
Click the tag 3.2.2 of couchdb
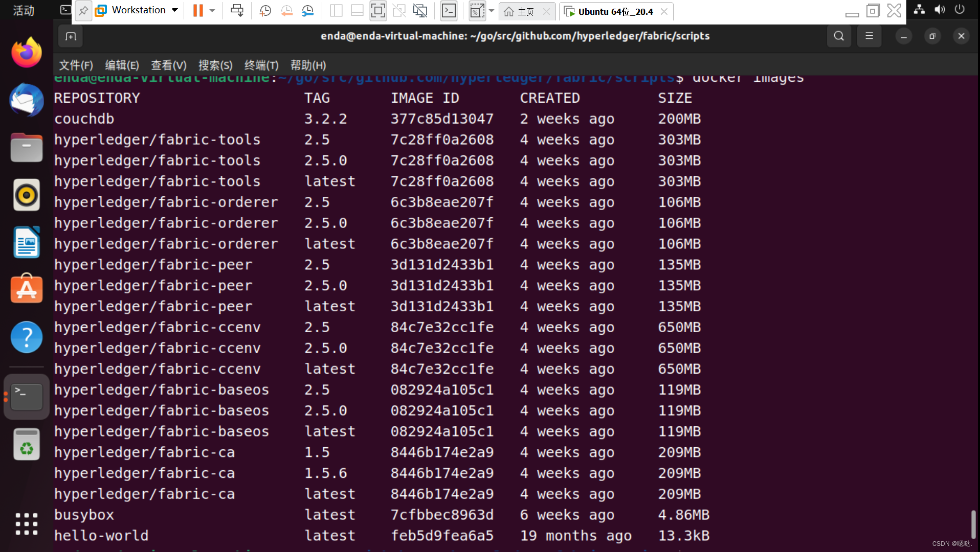(x=326, y=119)
